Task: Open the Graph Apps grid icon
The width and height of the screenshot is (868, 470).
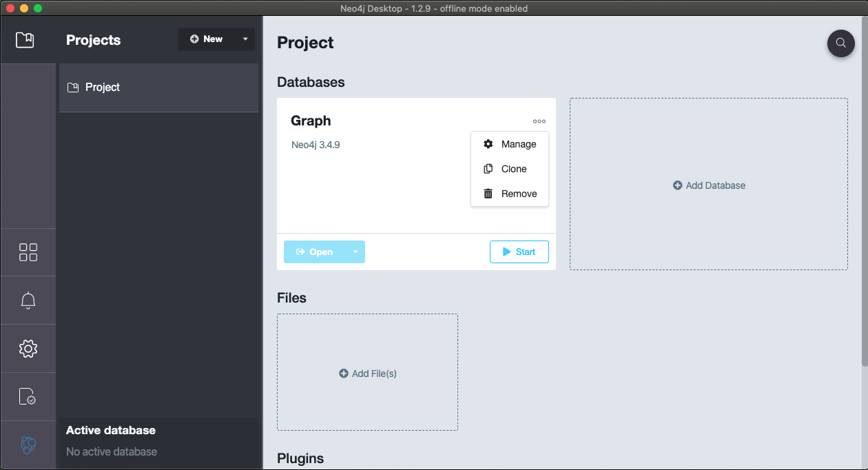Action: [28, 252]
